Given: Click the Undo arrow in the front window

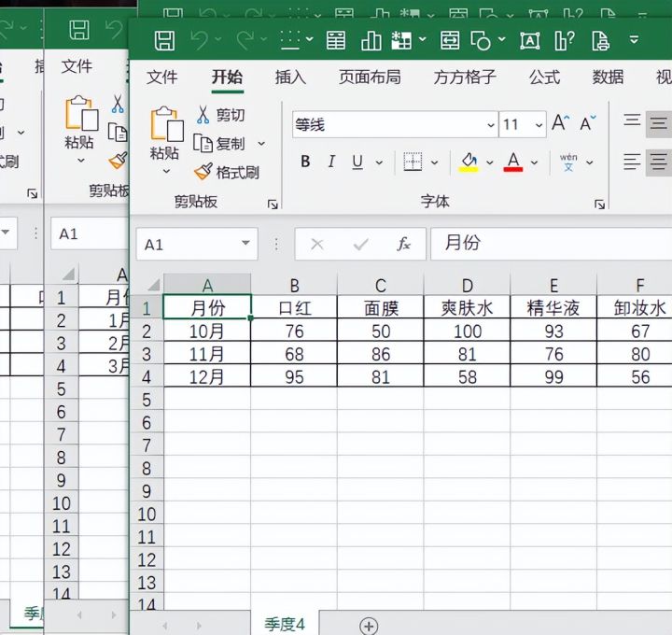Looking at the screenshot, I should (200, 41).
